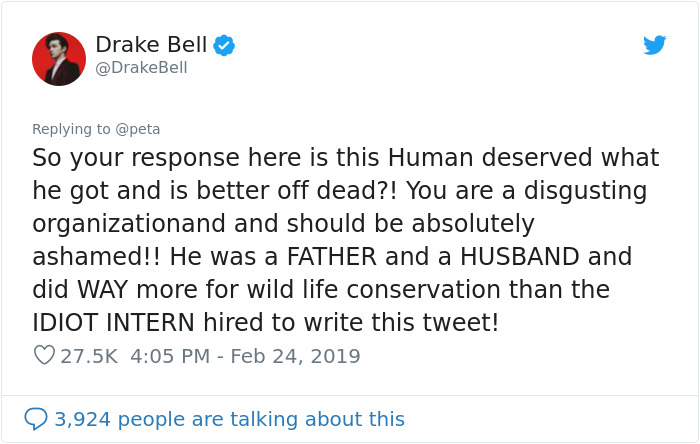The image size is (700, 444).
Task: Click the 27.5K likes count
Action: 89,356
